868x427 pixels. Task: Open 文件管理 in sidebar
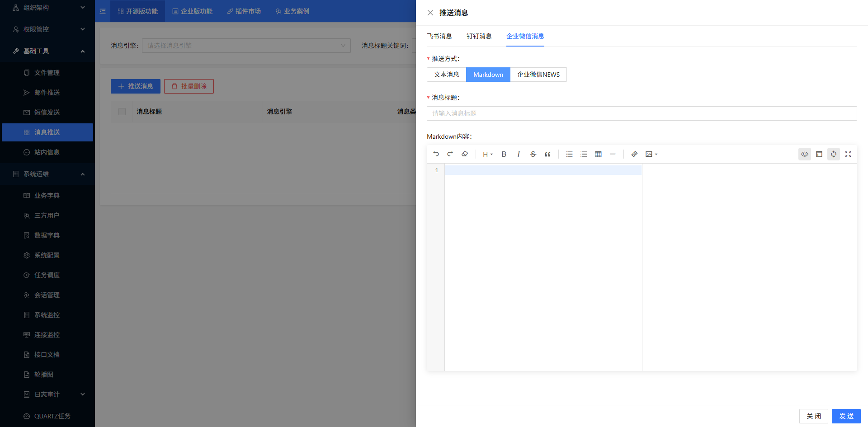(47, 73)
